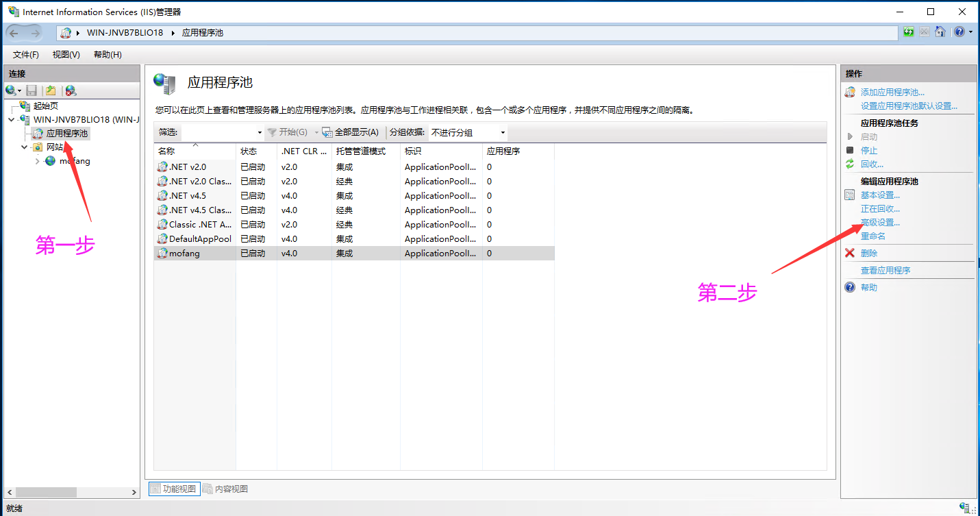This screenshot has height=516, width=980.
Task: Click the up-folder icon in Connections toolbar
Action: pos(51,90)
